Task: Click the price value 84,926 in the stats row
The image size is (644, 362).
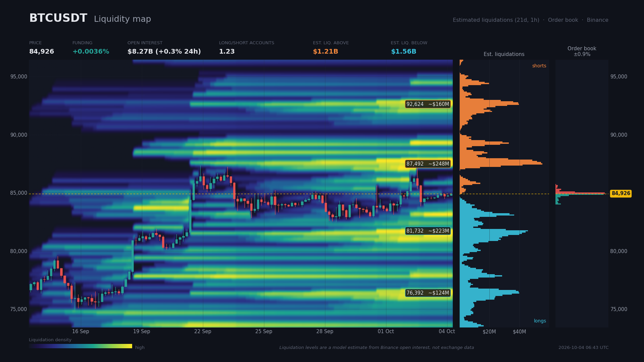Action: pyautogui.click(x=41, y=51)
